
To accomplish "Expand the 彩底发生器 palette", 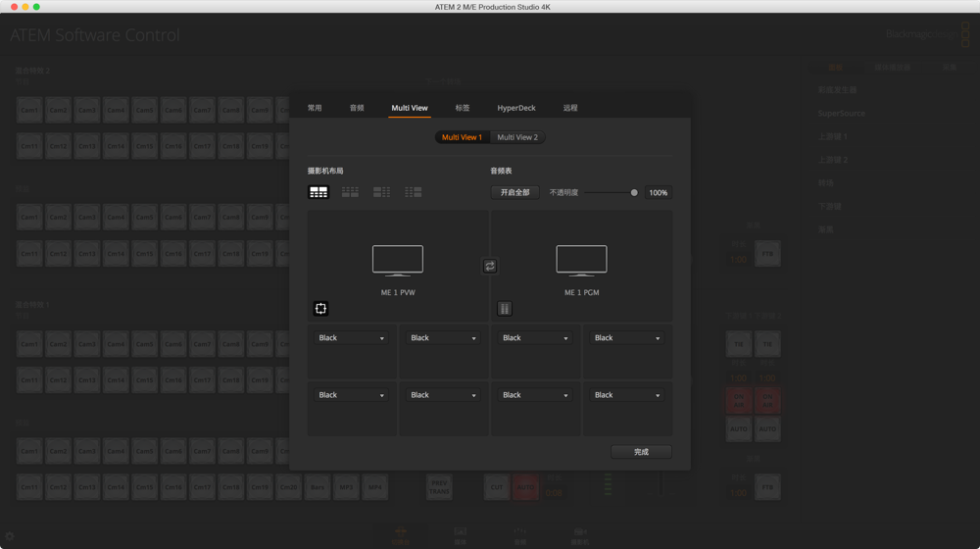I will (x=837, y=90).
